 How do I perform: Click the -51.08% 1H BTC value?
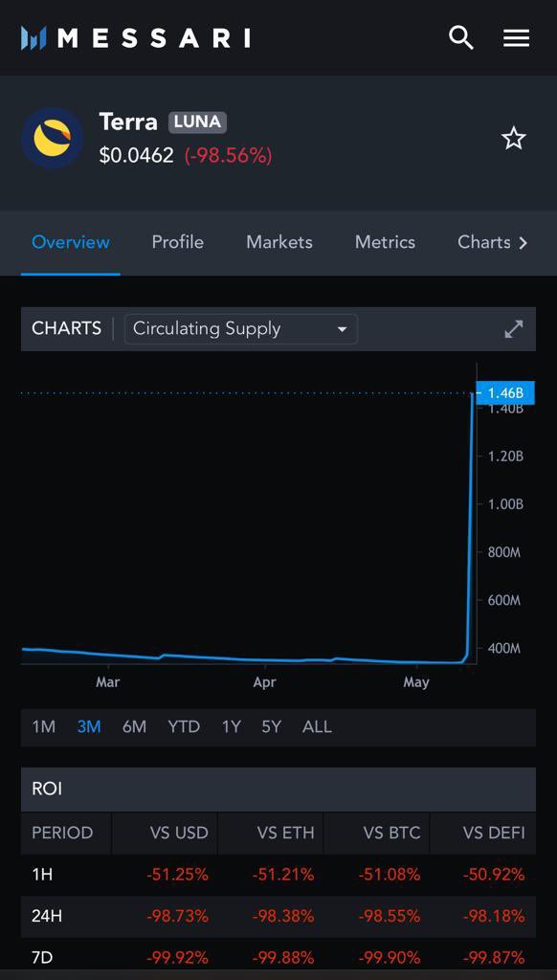tap(390, 875)
